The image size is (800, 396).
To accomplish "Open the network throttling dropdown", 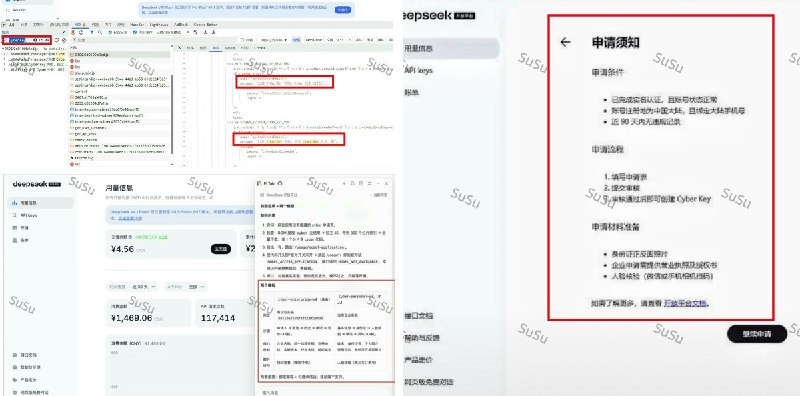I will pyautogui.click(x=173, y=33).
